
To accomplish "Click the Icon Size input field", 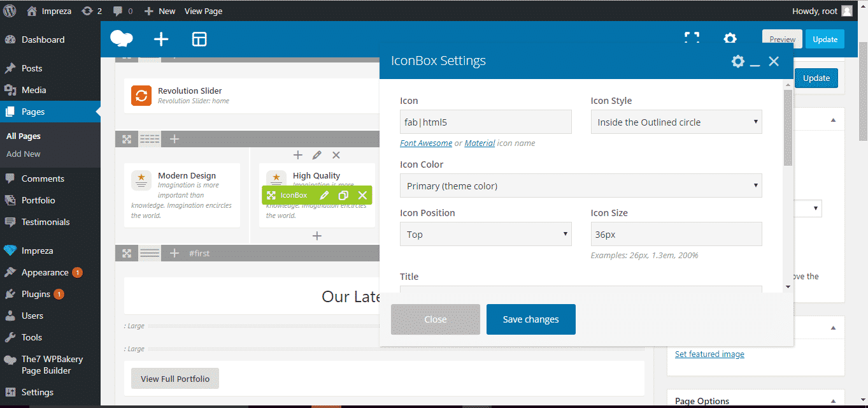I will point(676,234).
